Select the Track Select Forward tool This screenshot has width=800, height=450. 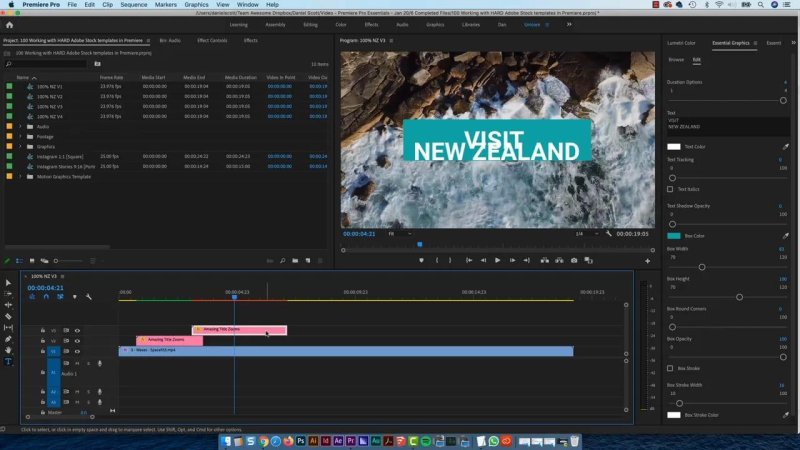tap(8, 294)
